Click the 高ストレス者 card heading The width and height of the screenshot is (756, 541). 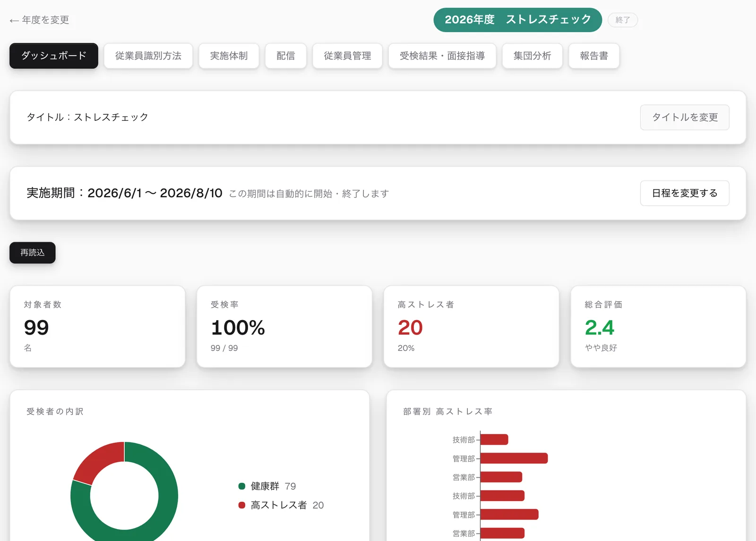point(426,304)
